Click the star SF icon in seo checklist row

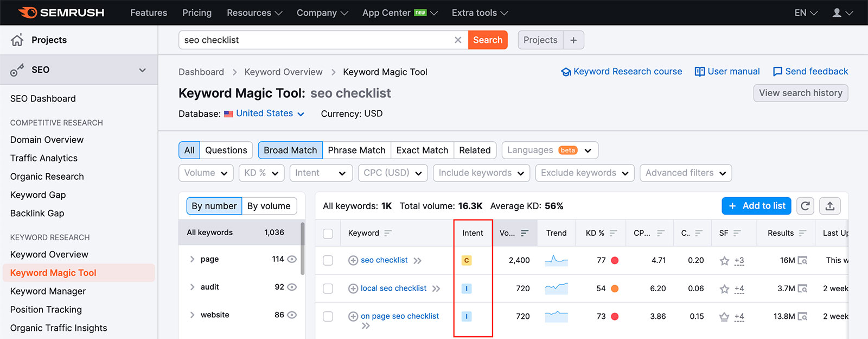coord(724,261)
